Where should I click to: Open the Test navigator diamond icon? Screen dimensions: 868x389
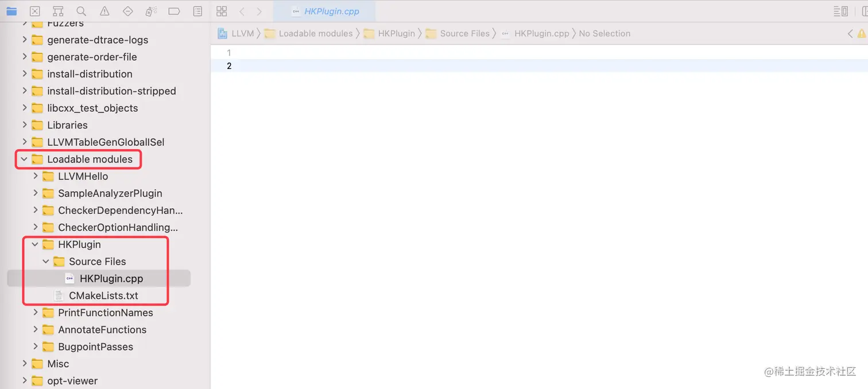[x=128, y=11]
